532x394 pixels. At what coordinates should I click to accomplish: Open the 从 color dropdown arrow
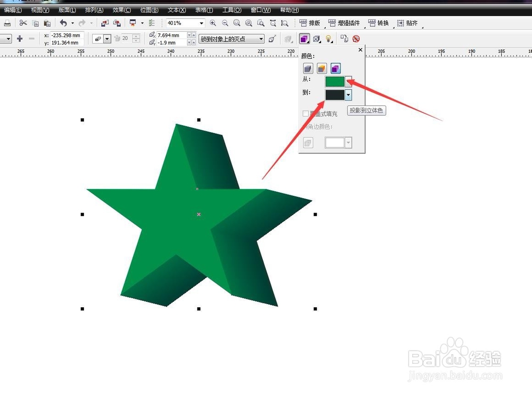point(348,81)
